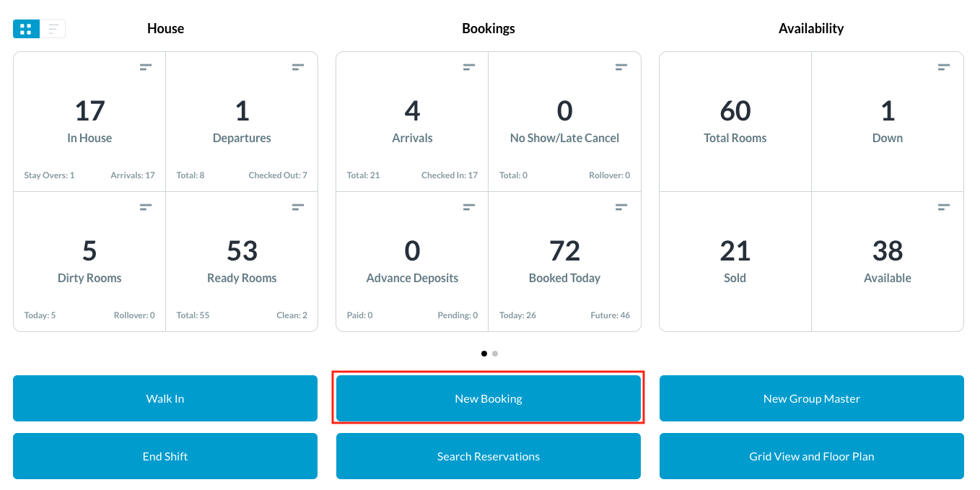Open Departures tile detail icon
The image size is (980, 490).
[298, 67]
